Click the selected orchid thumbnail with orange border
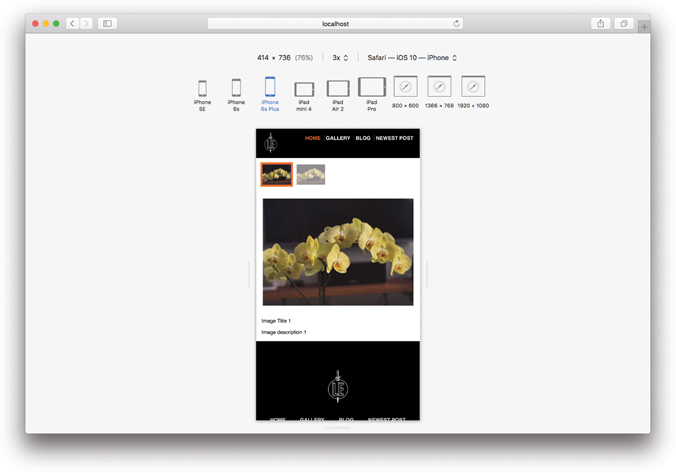This screenshot has height=473, width=676. [x=277, y=175]
